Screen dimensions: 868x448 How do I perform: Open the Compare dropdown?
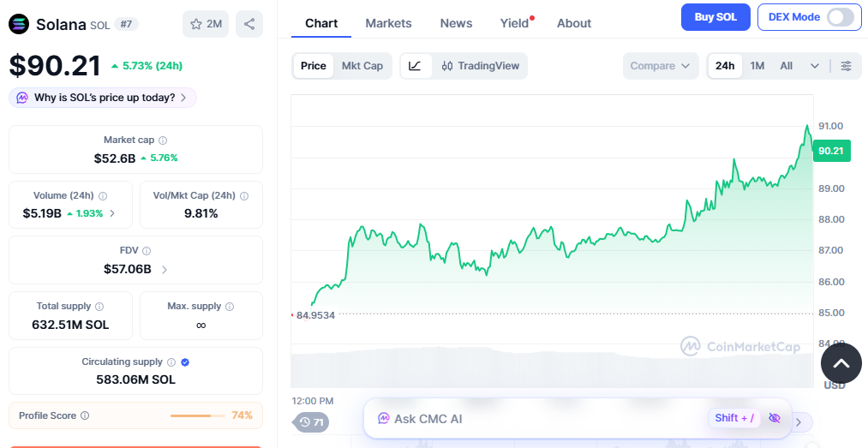tap(661, 66)
